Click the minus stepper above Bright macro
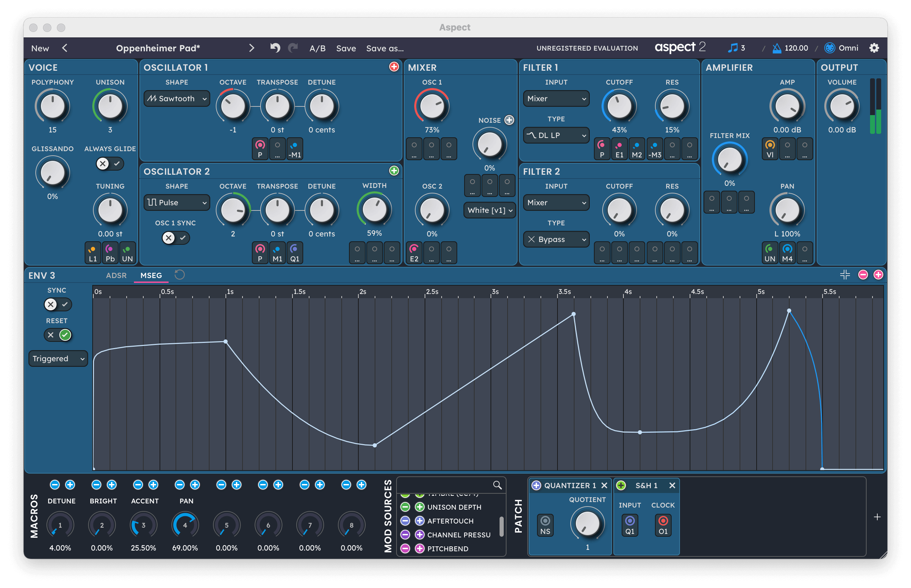 coord(96,485)
